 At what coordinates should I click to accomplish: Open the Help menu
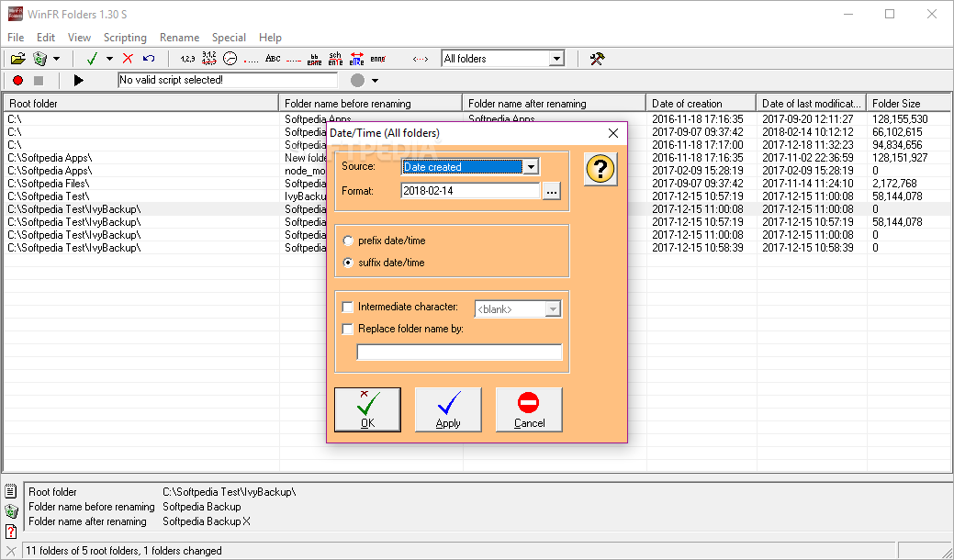[x=270, y=38]
